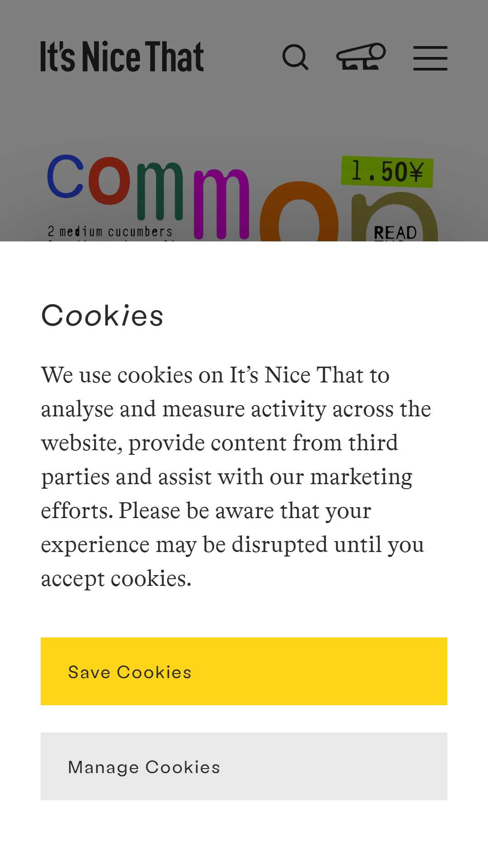Click dimmed header space between logo and search

[243, 57]
